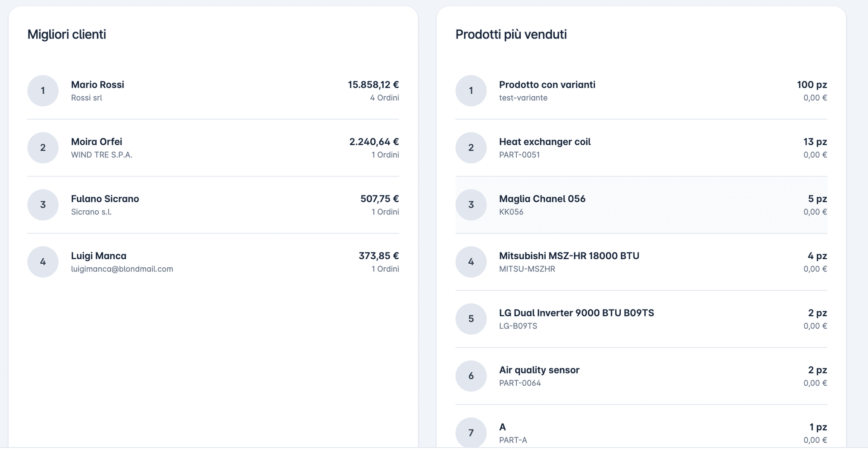Open Moira Orfei customer entry
Viewport: 868px width, 455px height.
[x=96, y=142]
